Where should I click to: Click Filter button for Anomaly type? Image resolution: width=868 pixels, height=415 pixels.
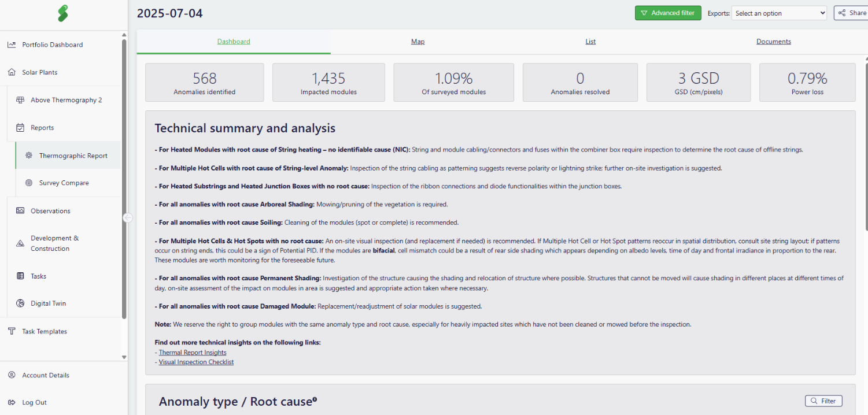click(x=823, y=401)
